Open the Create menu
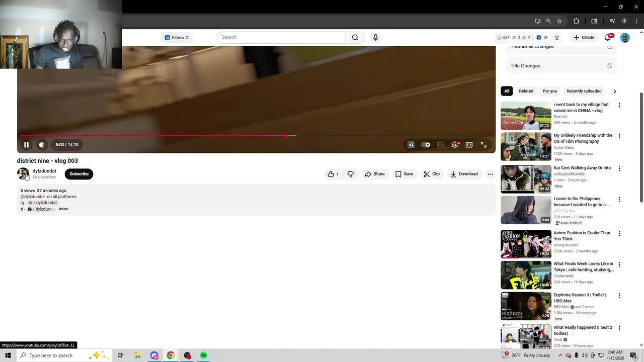This screenshot has height=362, width=644. click(584, 37)
